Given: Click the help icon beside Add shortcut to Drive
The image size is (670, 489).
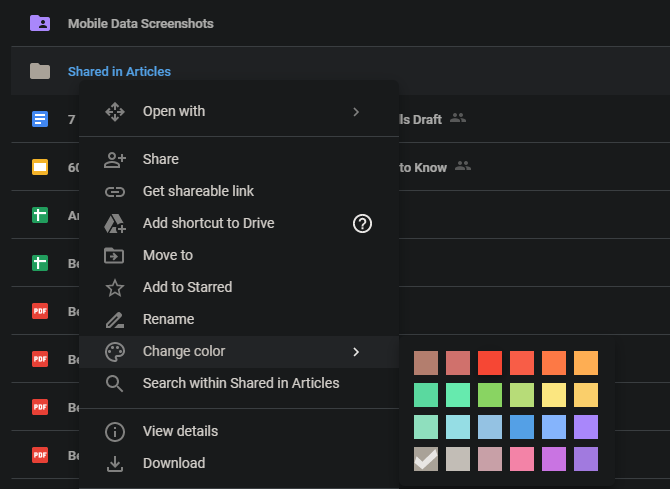Looking at the screenshot, I should pyautogui.click(x=362, y=223).
